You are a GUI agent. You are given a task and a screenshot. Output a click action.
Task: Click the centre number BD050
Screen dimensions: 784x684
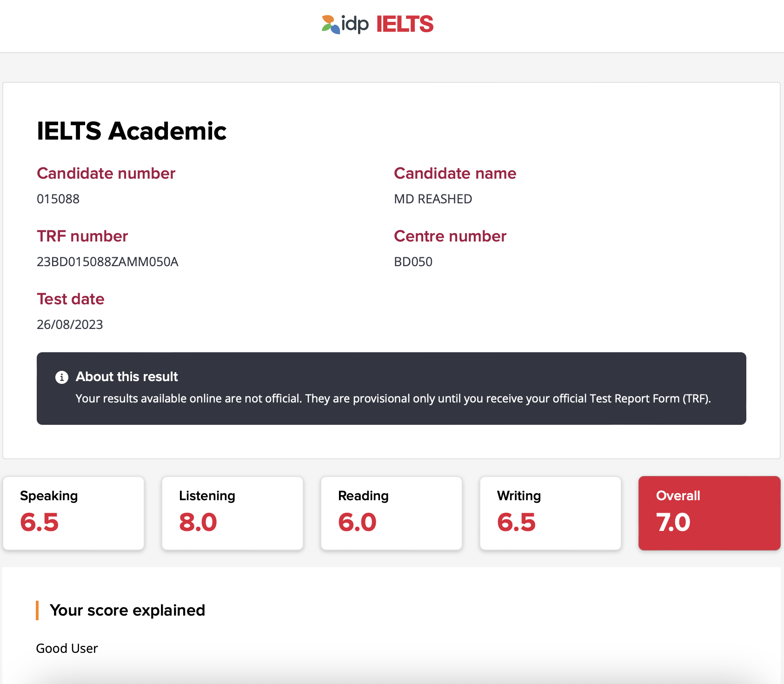[413, 262]
